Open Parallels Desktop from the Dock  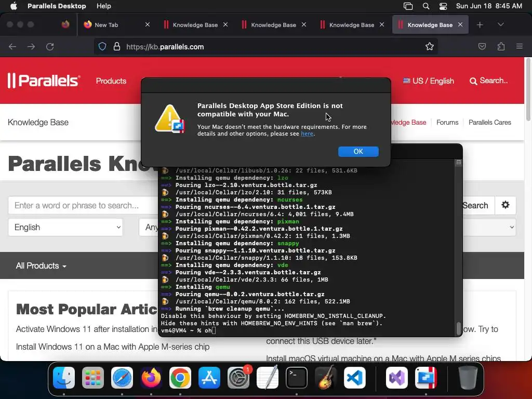[426, 378]
